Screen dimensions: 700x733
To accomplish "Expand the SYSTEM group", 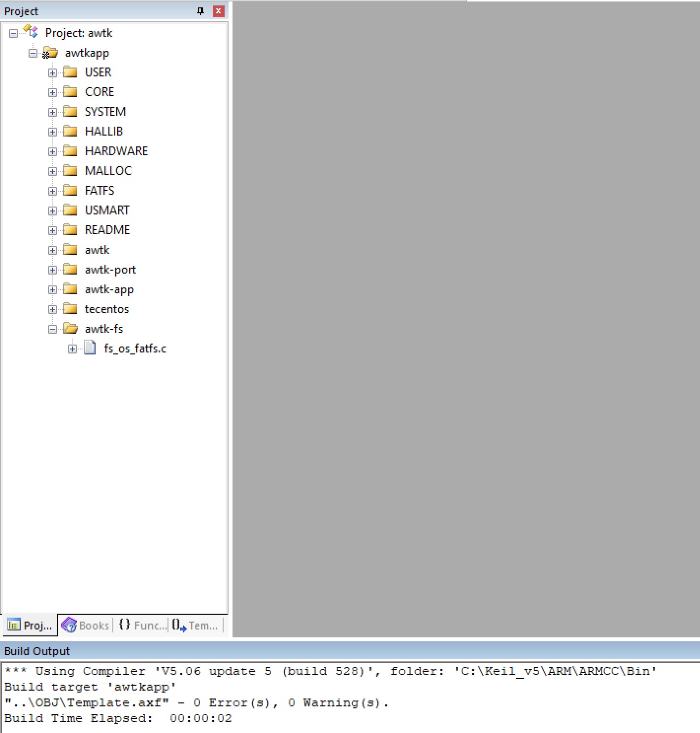I will pyautogui.click(x=53, y=112).
